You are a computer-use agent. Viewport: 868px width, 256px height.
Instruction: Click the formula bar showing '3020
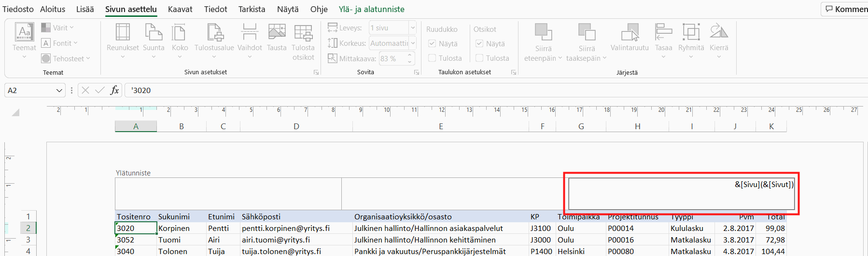coord(497,90)
